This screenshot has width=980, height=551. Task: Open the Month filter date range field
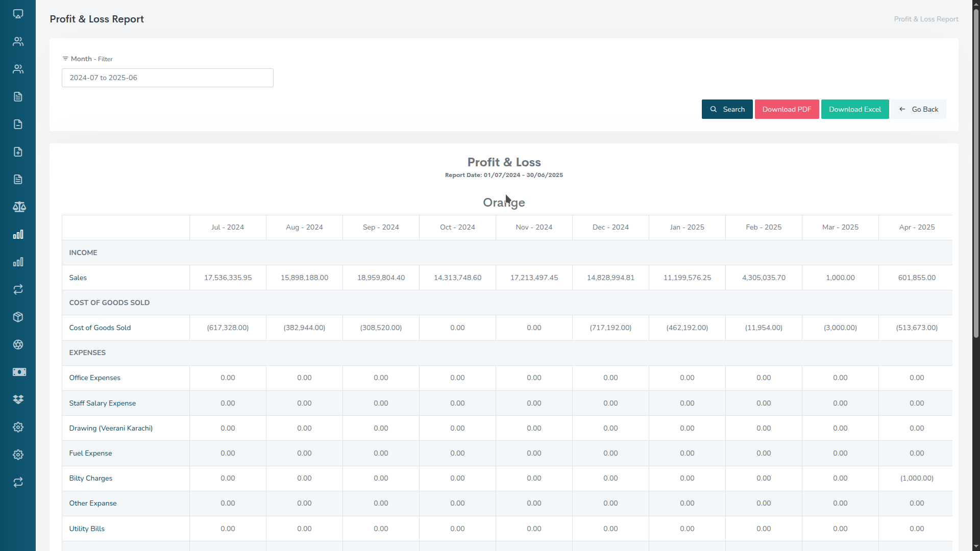[x=167, y=78]
